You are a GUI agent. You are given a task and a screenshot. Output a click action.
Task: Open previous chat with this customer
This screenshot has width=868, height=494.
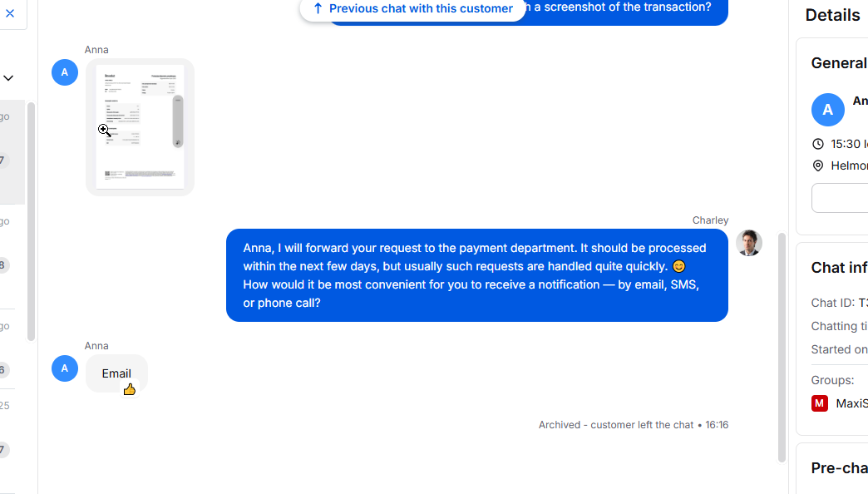pyautogui.click(x=420, y=8)
